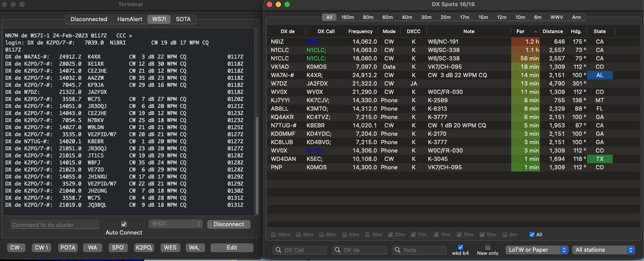
Task: Open the LoTW or Paper dropdown
Action: tap(537, 250)
